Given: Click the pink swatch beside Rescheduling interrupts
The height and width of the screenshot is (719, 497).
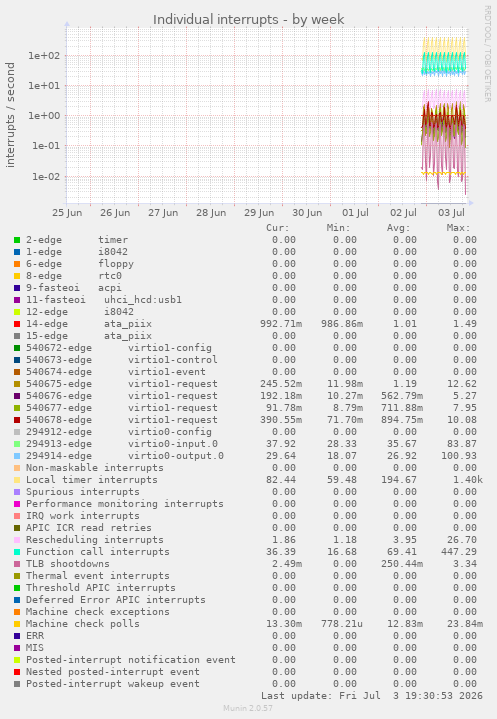Looking at the screenshot, I should point(17,540).
